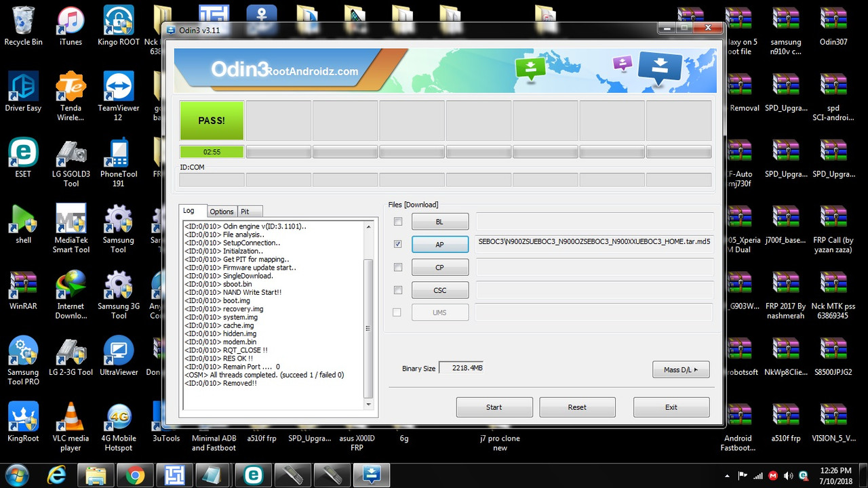Uncheck the AP file checkbox
Viewport: 868px width, 488px height.
click(x=398, y=244)
